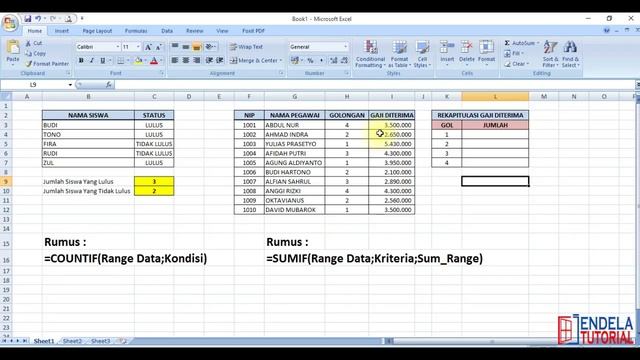This screenshot has height=360, width=640.
Task: Click the Copy icon
Action: 28,53
